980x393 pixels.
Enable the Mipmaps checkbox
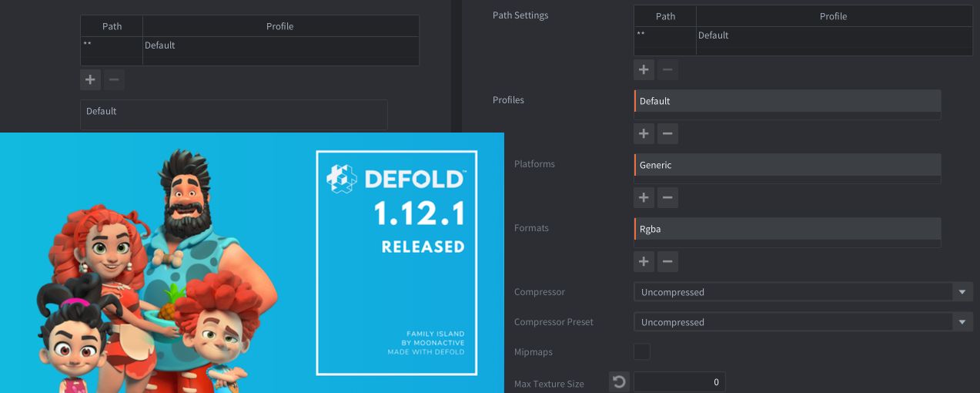click(641, 352)
